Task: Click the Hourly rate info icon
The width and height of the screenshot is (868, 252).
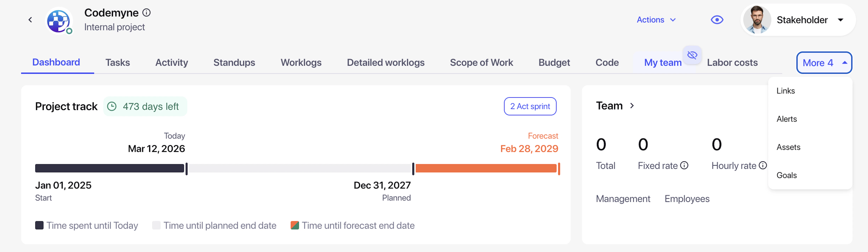Action: click(x=763, y=165)
